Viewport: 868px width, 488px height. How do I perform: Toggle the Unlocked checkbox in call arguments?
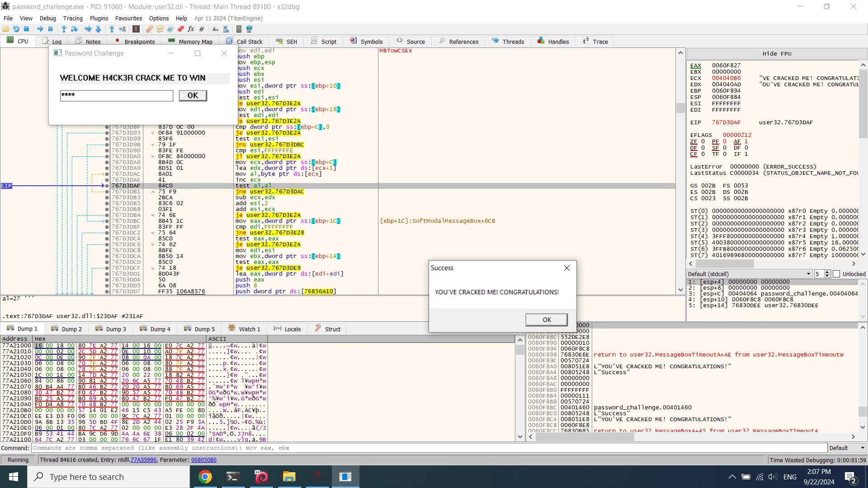point(836,274)
